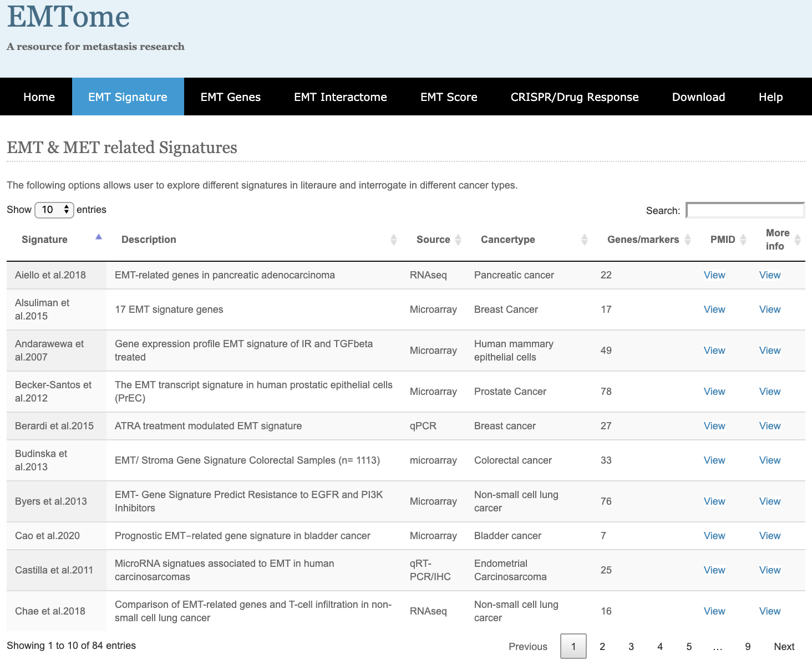812x670 pixels.
Task: Click the 'Endometrial Carcinosarcoma' cell
Action: (x=510, y=570)
